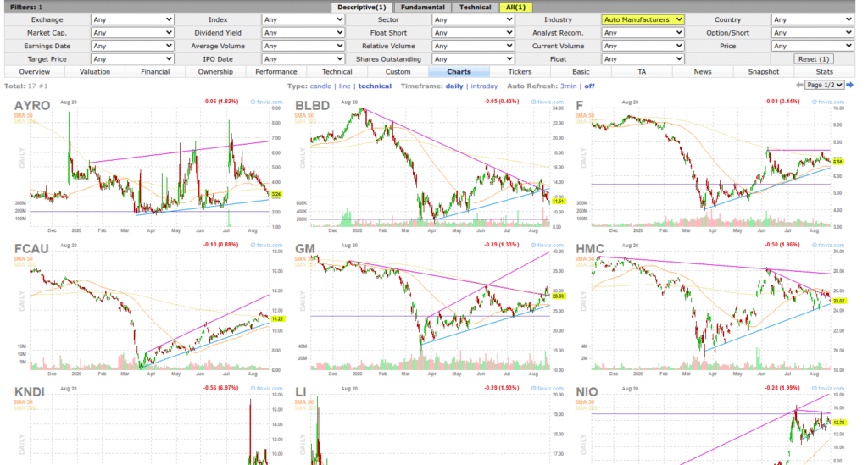868x465 pixels.
Task: Open the Custom view tab
Action: pyautogui.click(x=398, y=72)
